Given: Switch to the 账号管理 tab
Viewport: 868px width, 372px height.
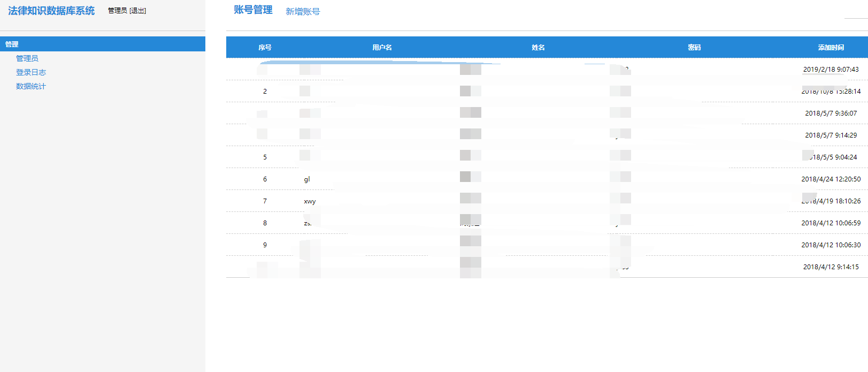Looking at the screenshot, I should 253,10.
